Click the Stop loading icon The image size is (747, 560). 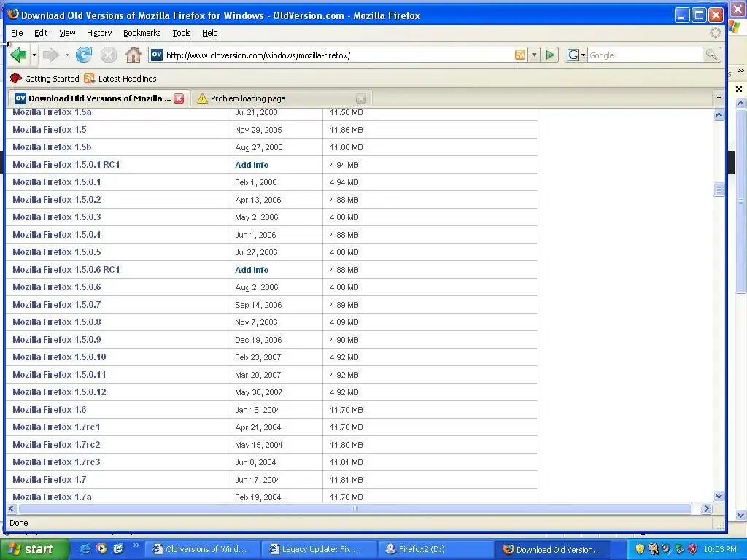pos(108,55)
